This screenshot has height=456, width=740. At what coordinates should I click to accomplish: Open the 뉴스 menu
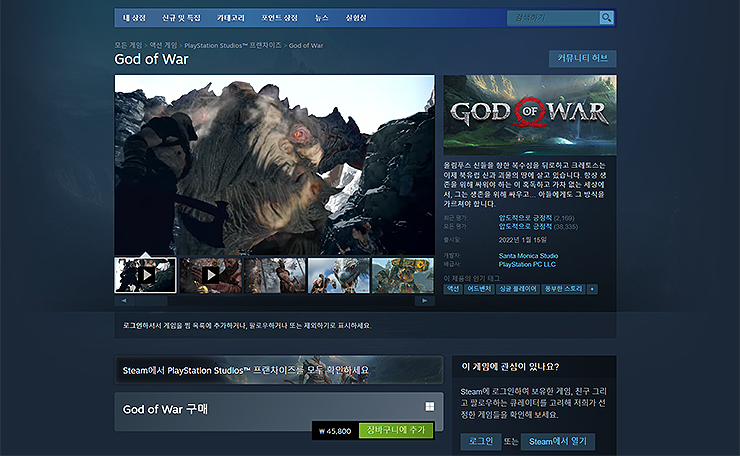(321, 18)
